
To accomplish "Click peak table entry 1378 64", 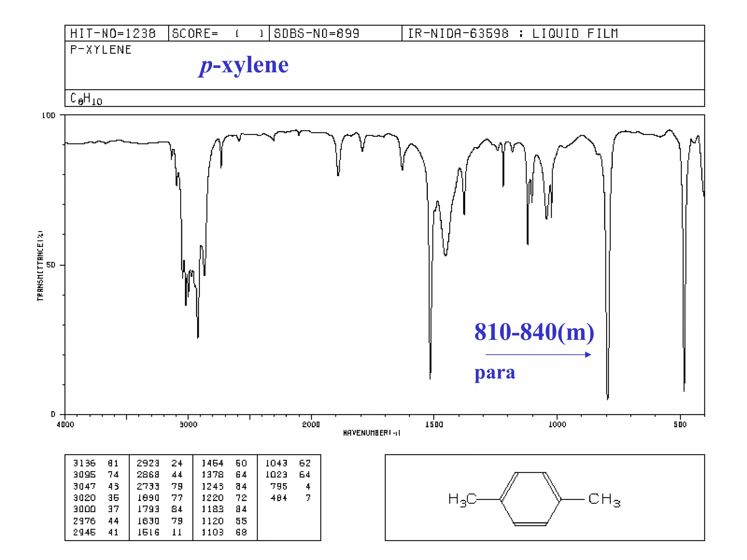I will click(224, 475).
